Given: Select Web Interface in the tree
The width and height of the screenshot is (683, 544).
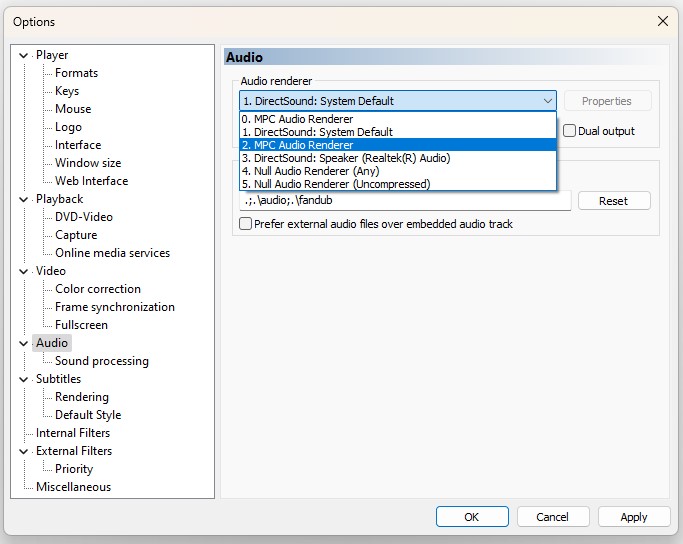Looking at the screenshot, I should 91,181.
